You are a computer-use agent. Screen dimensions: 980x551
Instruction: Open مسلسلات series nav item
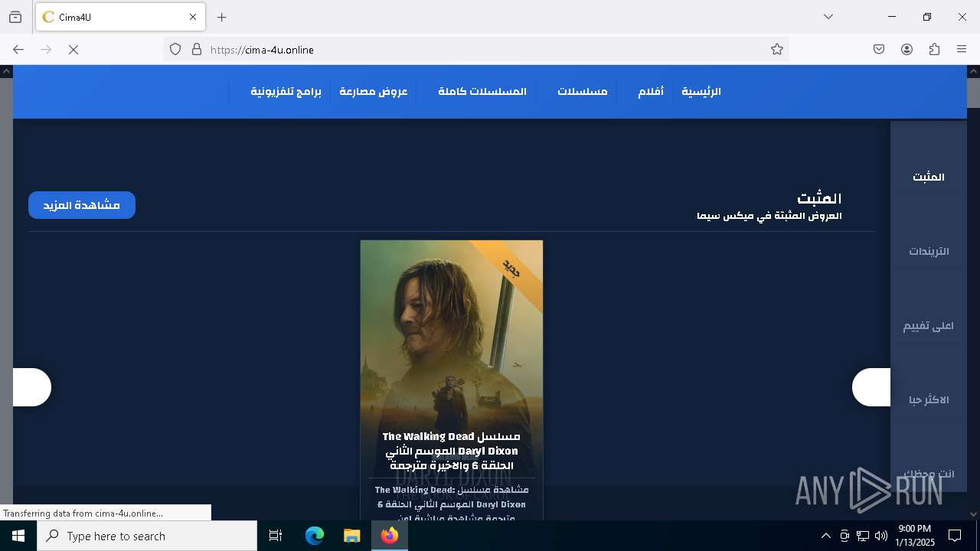point(582,92)
